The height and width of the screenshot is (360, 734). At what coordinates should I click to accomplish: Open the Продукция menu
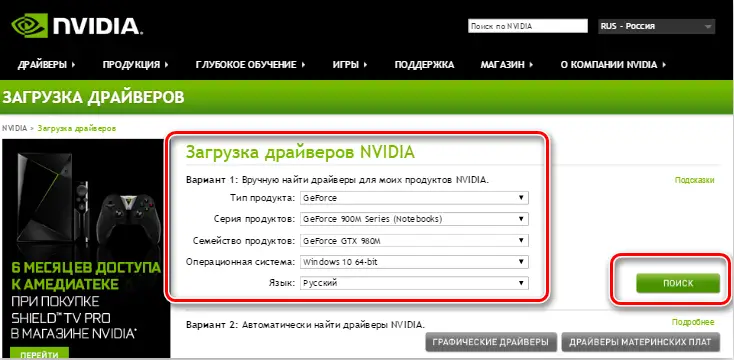(135, 65)
